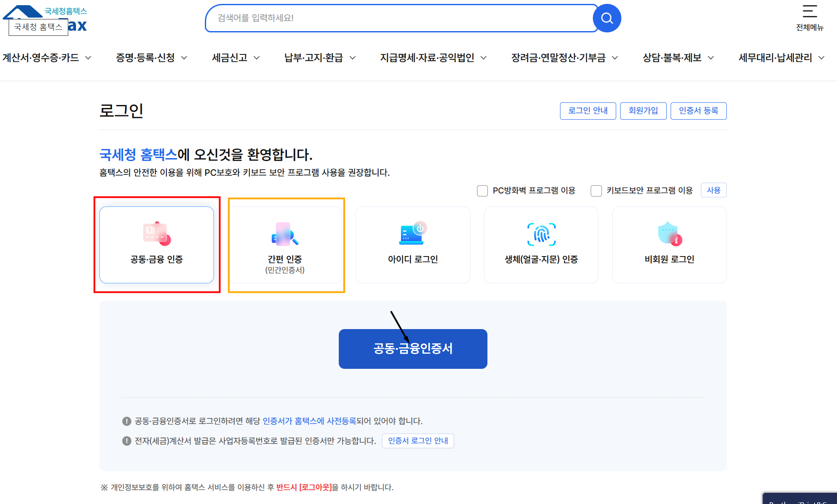Click 사용 button beside keyboard security
837x504 pixels.
pyautogui.click(x=713, y=190)
